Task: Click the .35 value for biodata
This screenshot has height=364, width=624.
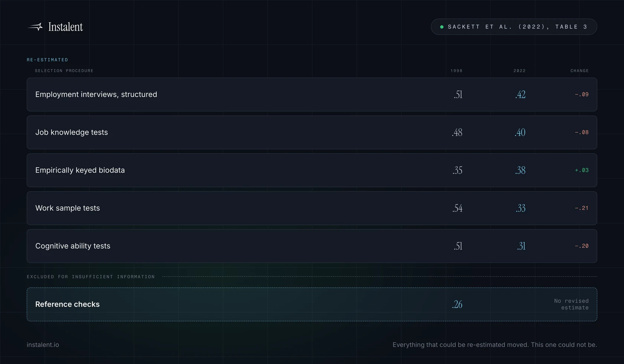Action: 458,170
